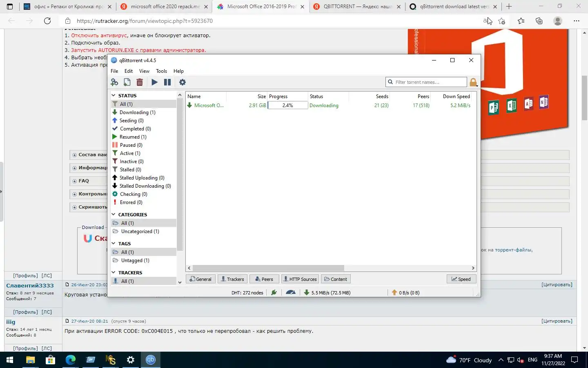
Task: Click the lock icon beside filter field
Action: tap(473, 82)
